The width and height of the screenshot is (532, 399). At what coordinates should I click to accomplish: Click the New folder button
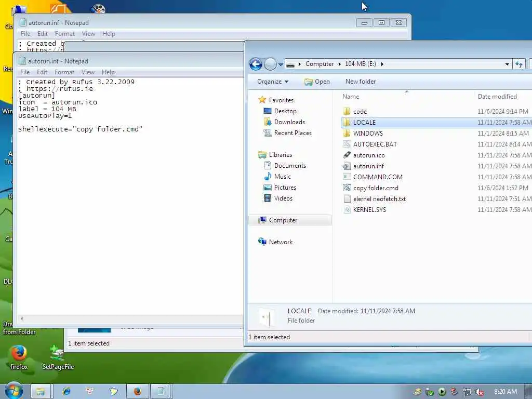point(361,82)
